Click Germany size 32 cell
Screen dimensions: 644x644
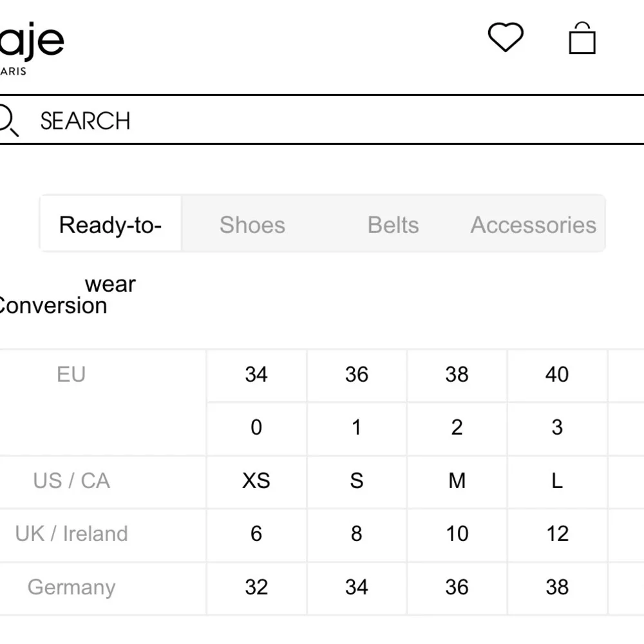(x=256, y=587)
